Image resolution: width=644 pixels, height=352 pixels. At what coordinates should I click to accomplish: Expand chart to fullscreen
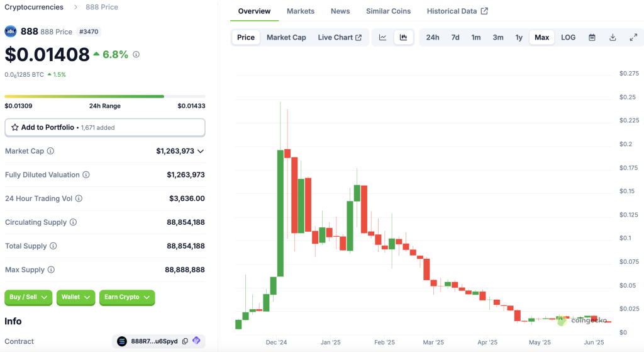coord(633,37)
